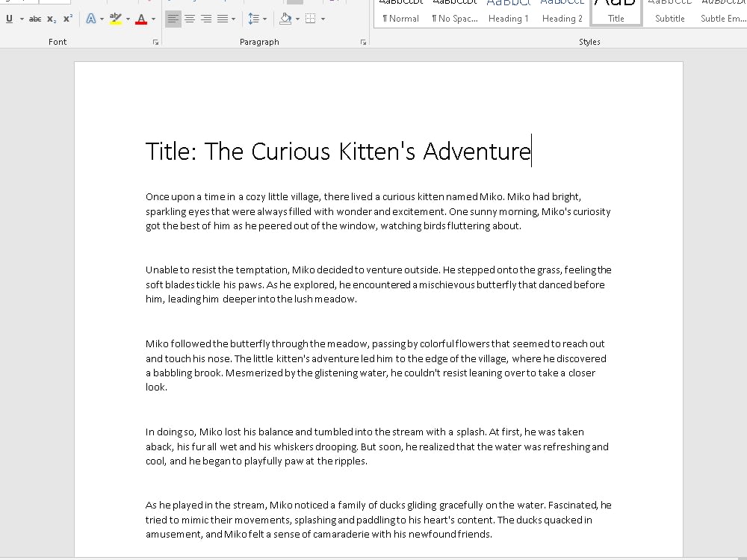Click the document title 'The Curious Kitten's Adventure'
Viewport: 747px width, 560px height.
[368, 152]
